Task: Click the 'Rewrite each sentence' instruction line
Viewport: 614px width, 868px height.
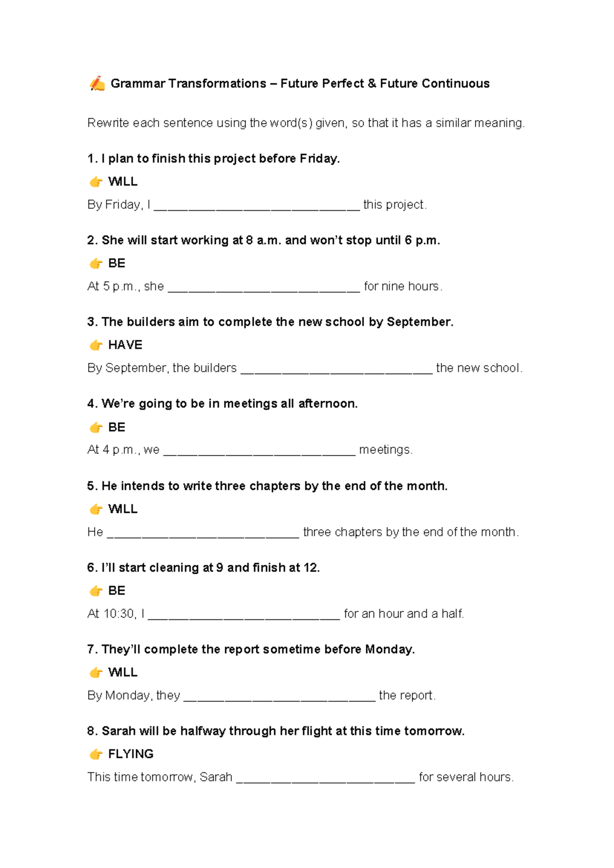Action: [x=306, y=123]
